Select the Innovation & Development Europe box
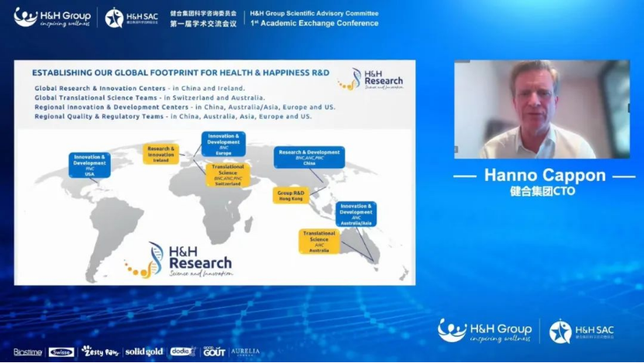This screenshot has height=363, width=644. 223,144
